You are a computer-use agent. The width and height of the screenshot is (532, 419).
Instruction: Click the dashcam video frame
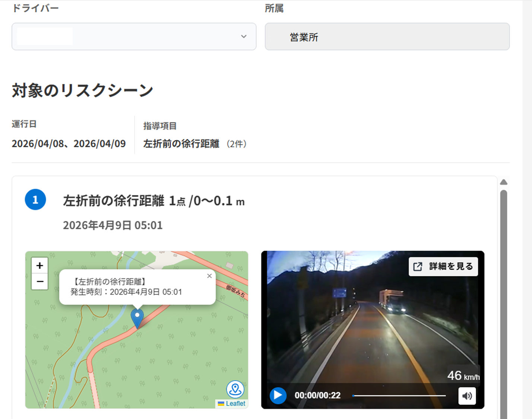(x=373, y=330)
